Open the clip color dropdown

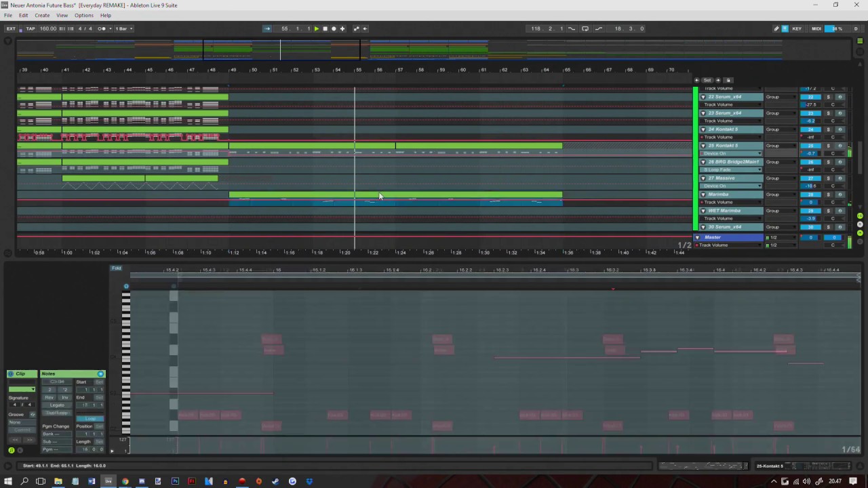(x=22, y=389)
